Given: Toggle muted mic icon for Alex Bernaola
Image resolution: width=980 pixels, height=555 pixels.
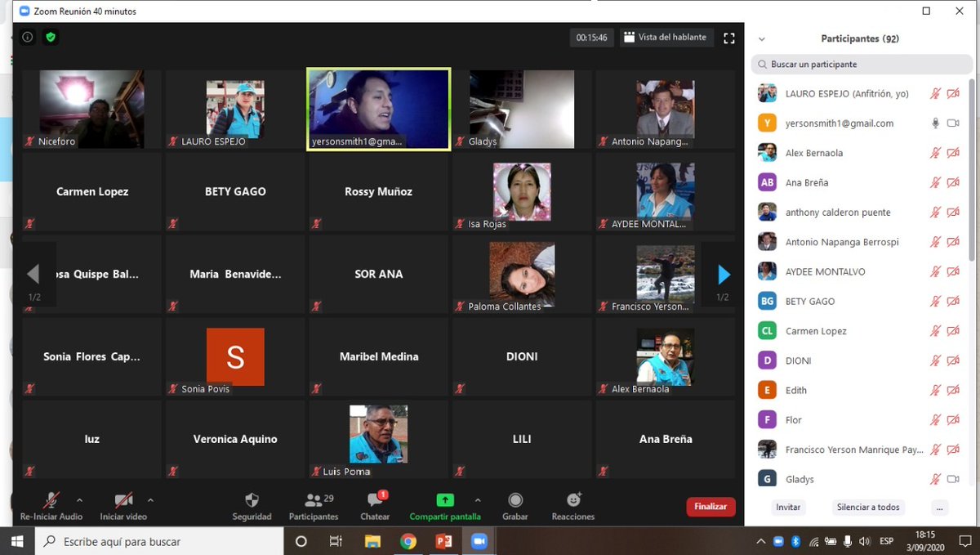Looking at the screenshot, I should (x=936, y=153).
